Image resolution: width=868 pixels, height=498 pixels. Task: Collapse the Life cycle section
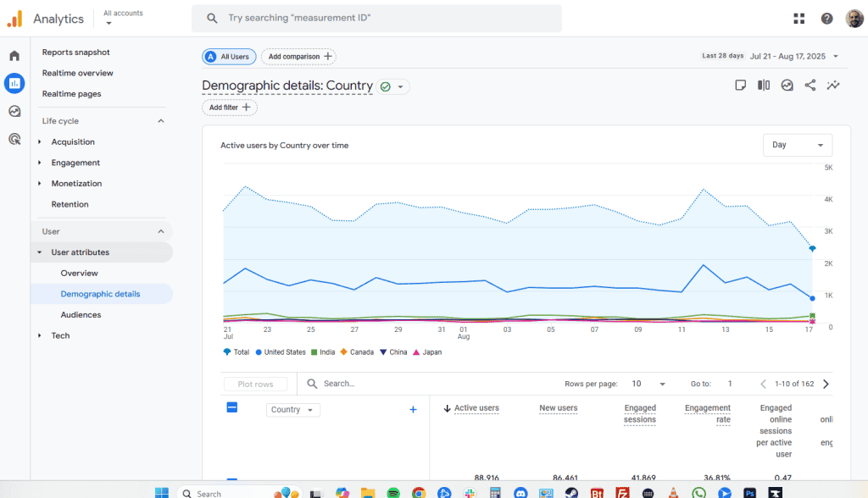(161, 121)
